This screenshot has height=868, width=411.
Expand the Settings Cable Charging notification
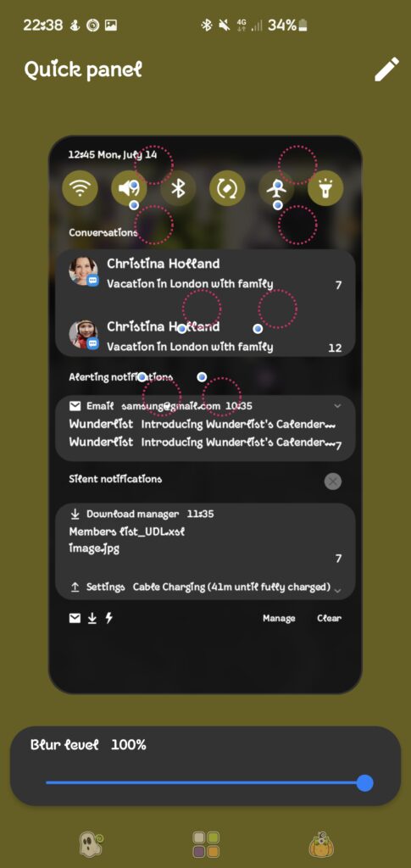click(x=337, y=591)
